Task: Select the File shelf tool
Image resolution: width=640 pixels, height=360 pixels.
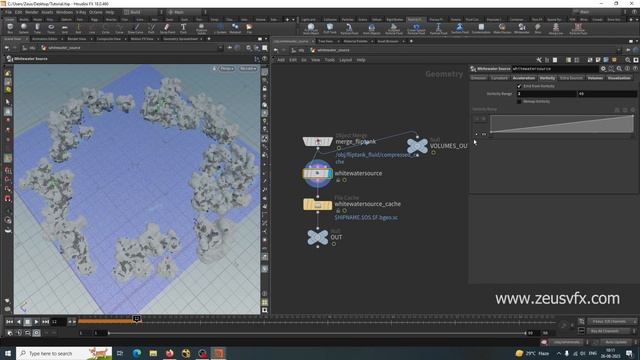Action: 249,28
